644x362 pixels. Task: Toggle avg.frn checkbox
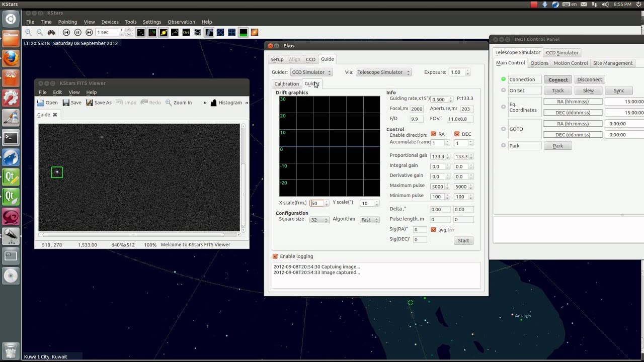point(434,230)
